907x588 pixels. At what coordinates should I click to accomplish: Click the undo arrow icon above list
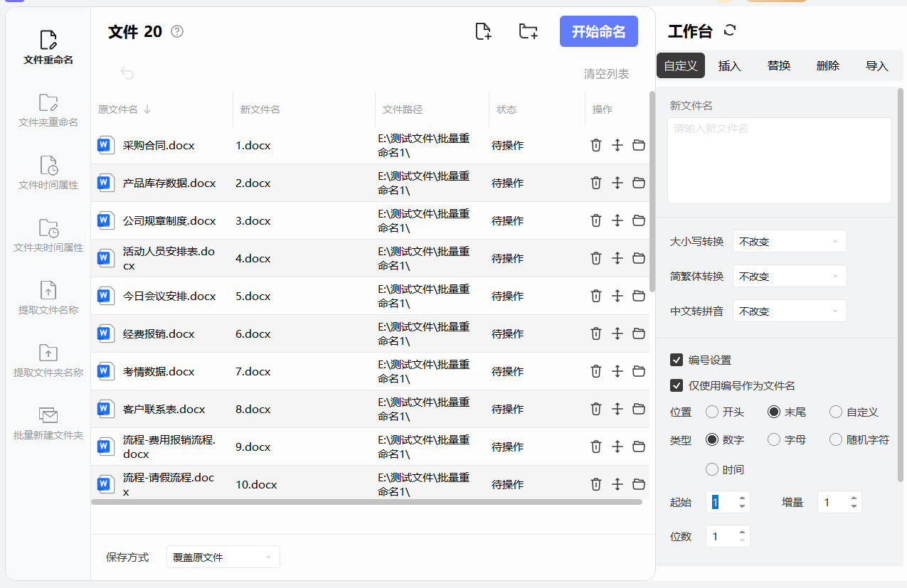click(x=127, y=73)
